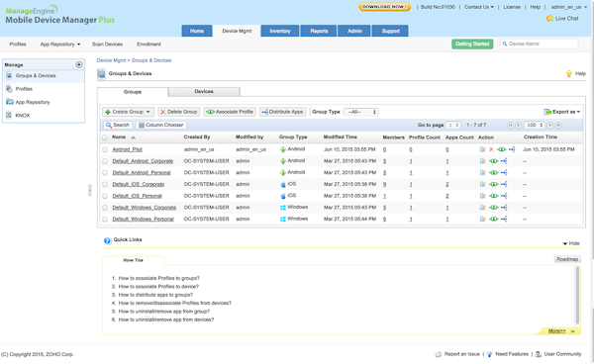
Task: Check the Default_Android_Personal checkbox
Action: tap(105, 173)
